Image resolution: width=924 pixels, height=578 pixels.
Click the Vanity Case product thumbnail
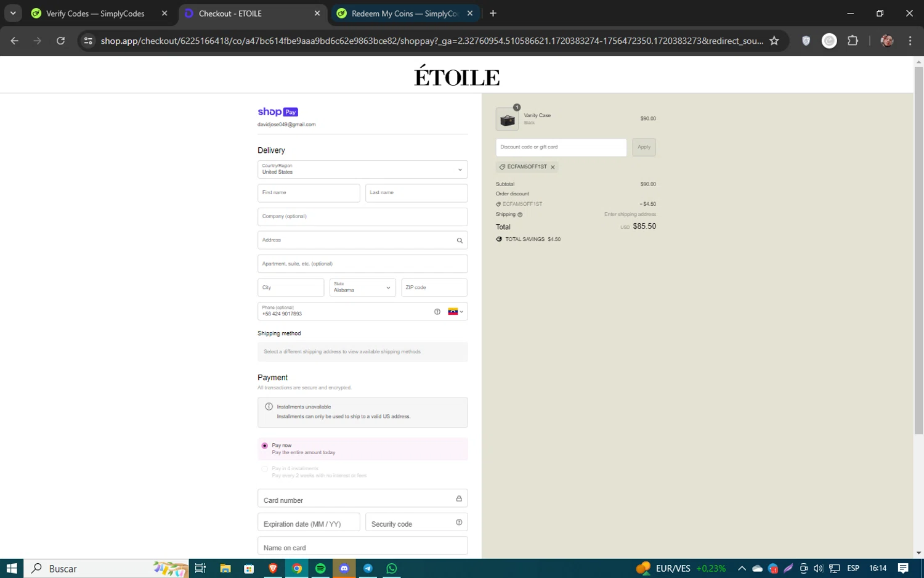click(507, 120)
